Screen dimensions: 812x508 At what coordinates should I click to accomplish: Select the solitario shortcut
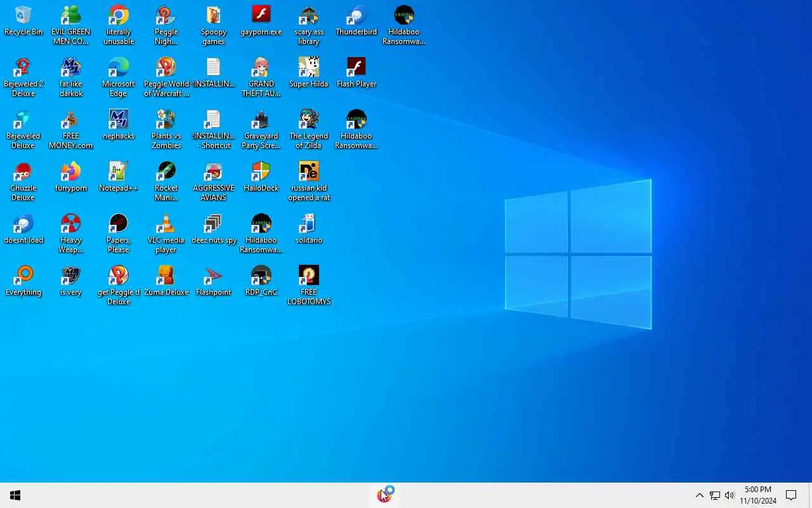point(309,229)
